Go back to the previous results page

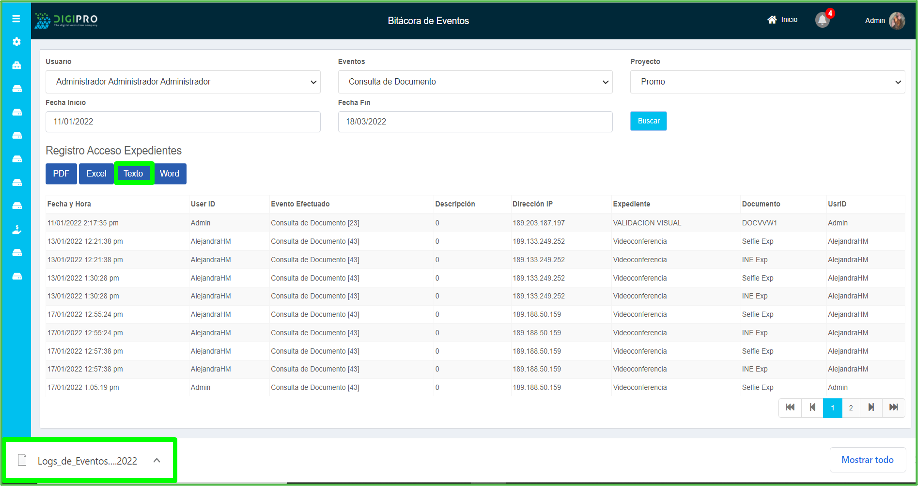point(812,407)
